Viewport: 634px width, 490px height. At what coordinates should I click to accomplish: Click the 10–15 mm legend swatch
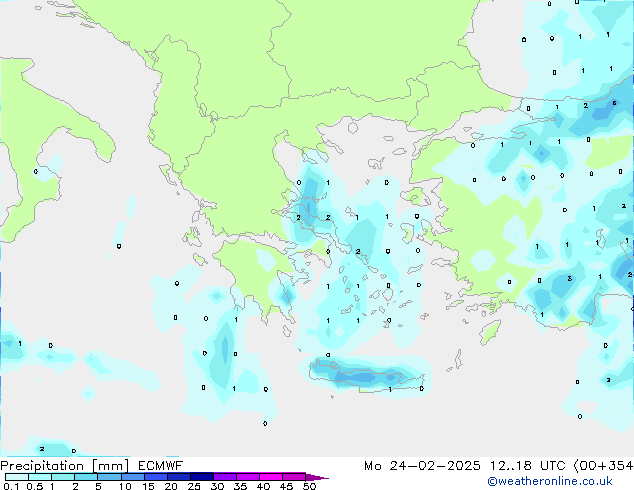tap(132, 477)
